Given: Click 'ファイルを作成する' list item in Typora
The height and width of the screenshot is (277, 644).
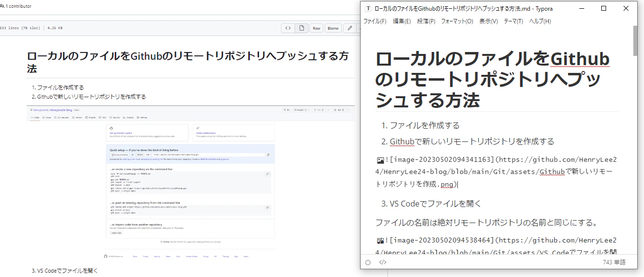Looking at the screenshot, I should [424, 125].
